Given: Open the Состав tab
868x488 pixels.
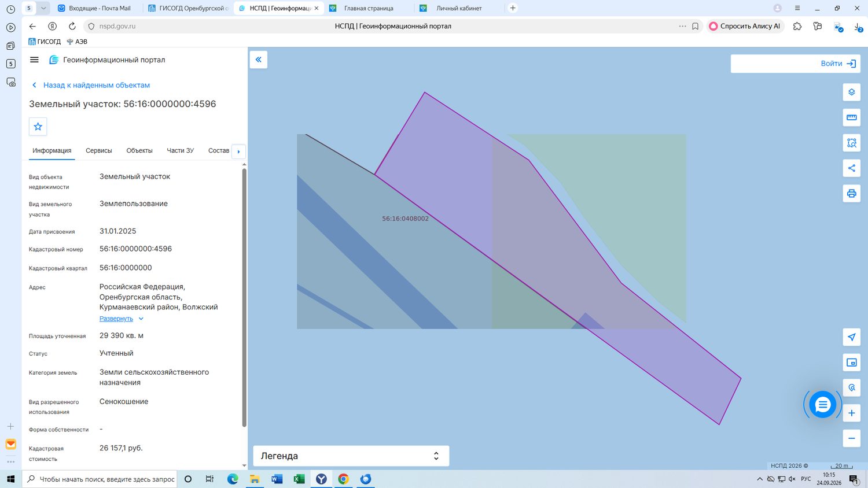Looking at the screenshot, I should [219, 150].
